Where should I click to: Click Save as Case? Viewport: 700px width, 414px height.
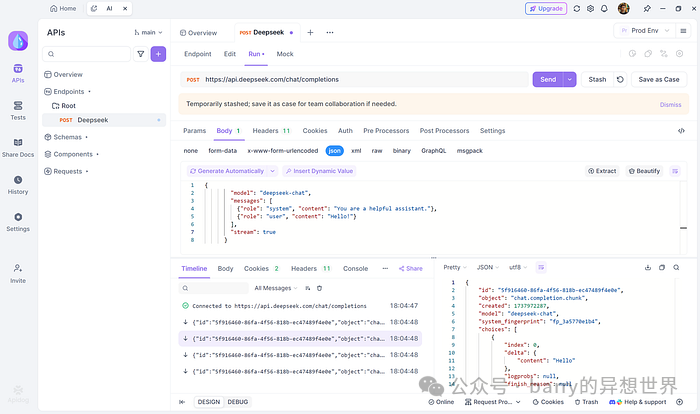pyautogui.click(x=659, y=79)
